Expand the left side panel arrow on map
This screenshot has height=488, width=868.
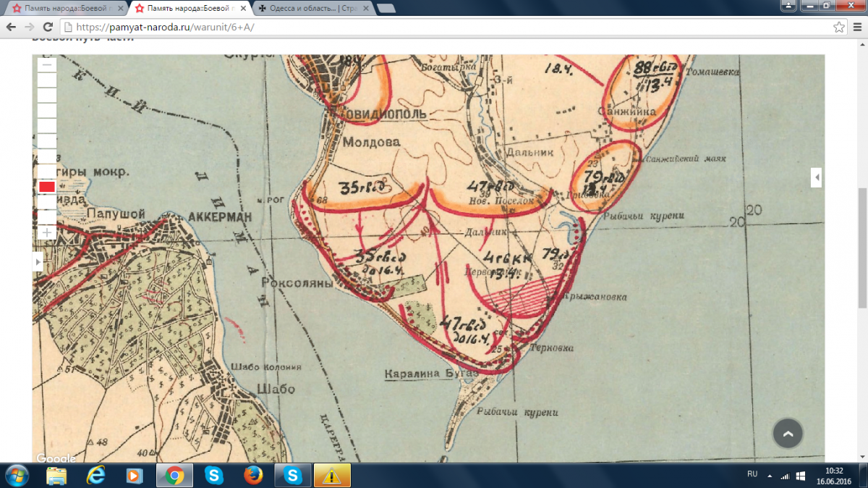click(38, 261)
